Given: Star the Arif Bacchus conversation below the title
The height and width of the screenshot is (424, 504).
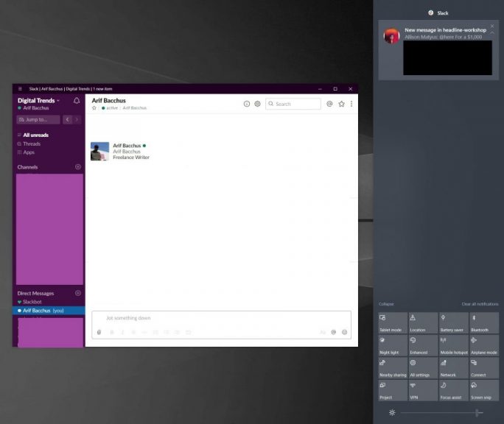Looking at the screenshot, I should 94,108.
